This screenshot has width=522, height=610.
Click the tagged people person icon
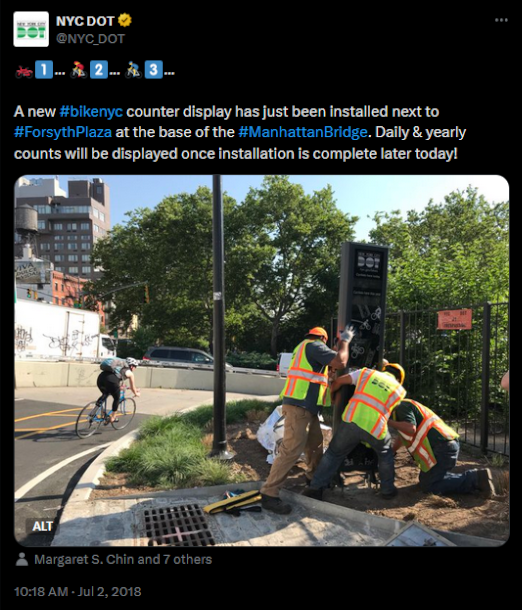[22, 559]
